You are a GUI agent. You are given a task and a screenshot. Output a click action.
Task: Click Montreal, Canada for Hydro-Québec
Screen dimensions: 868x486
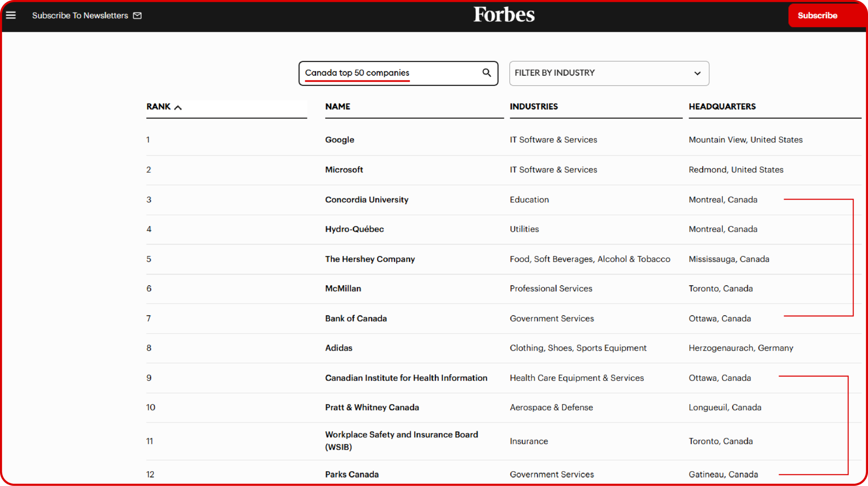723,229
